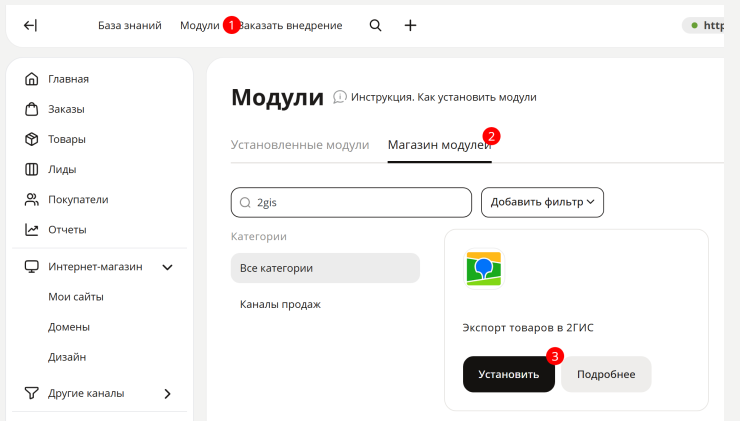Collapse the Интернет-магазин section chevron
Image resolution: width=740 pixels, height=421 pixels.
pos(168,267)
